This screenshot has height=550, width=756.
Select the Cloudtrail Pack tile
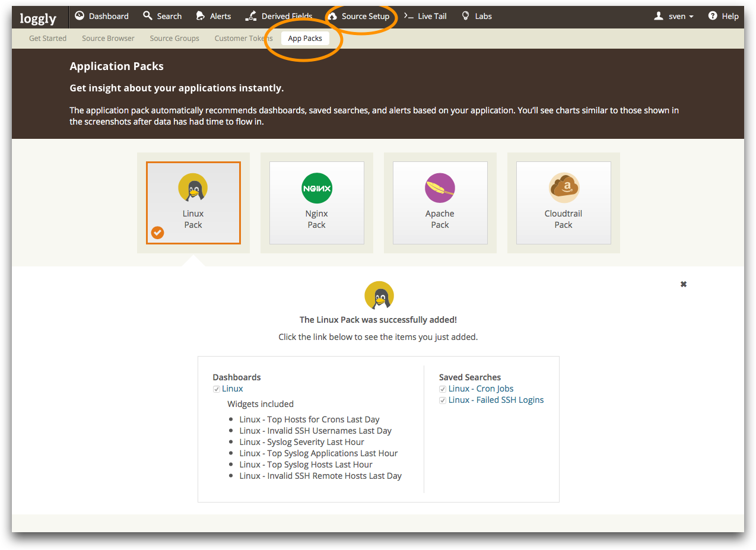(564, 203)
